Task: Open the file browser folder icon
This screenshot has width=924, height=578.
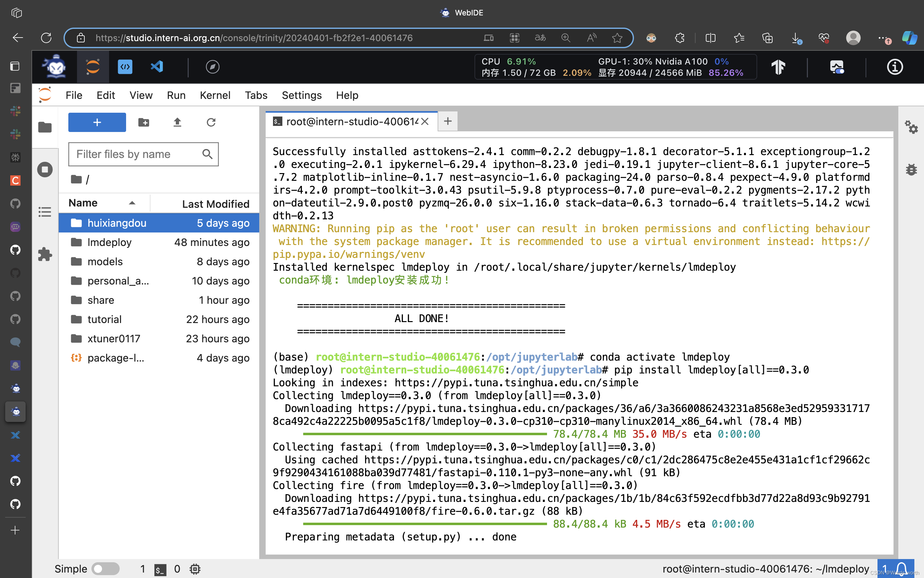Action: [x=45, y=127]
